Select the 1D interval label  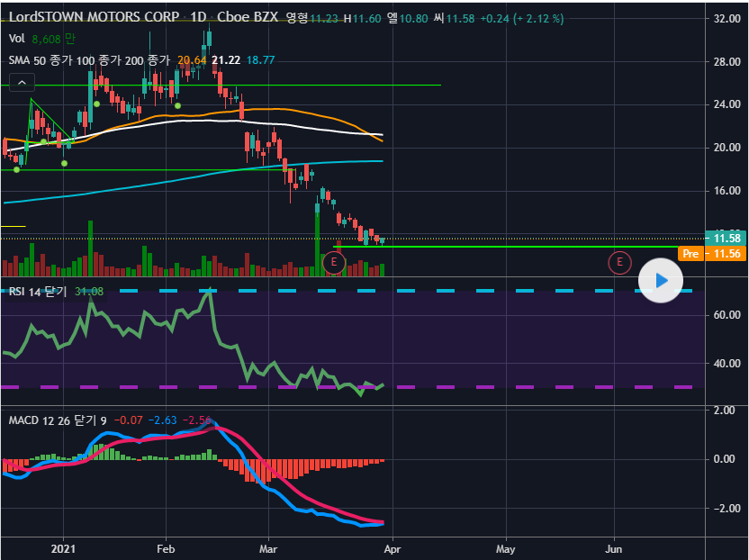click(198, 18)
